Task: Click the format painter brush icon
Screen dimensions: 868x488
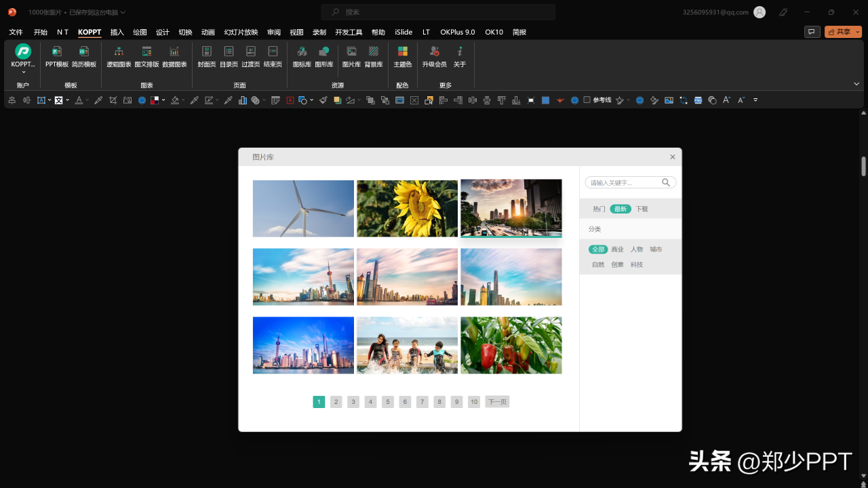Action: tap(323, 100)
